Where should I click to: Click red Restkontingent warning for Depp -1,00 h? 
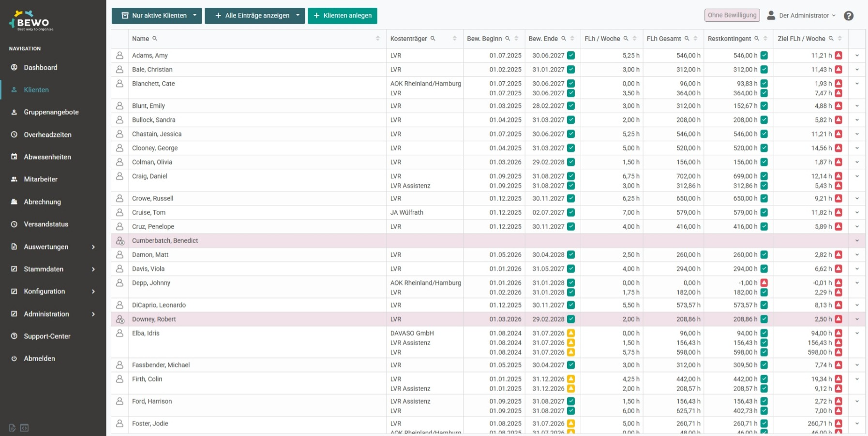click(x=764, y=283)
